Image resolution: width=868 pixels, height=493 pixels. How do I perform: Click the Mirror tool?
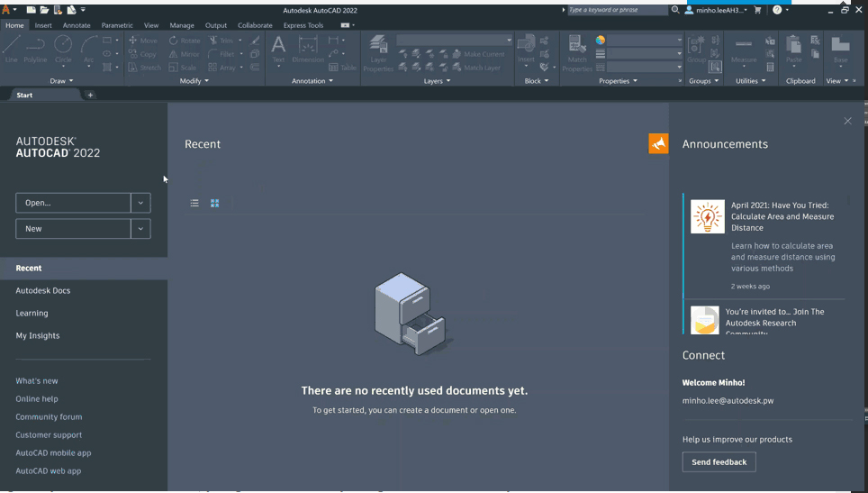click(x=185, y=54)
